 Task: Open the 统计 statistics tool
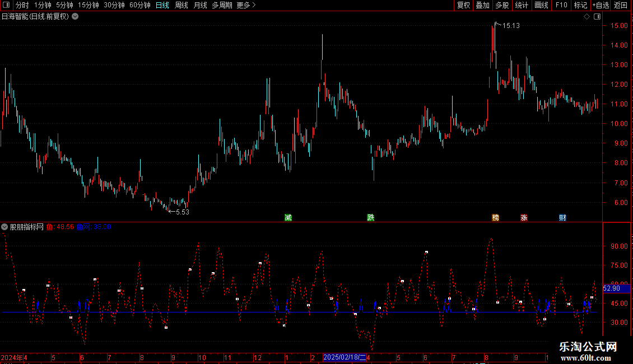coord(522,5)
